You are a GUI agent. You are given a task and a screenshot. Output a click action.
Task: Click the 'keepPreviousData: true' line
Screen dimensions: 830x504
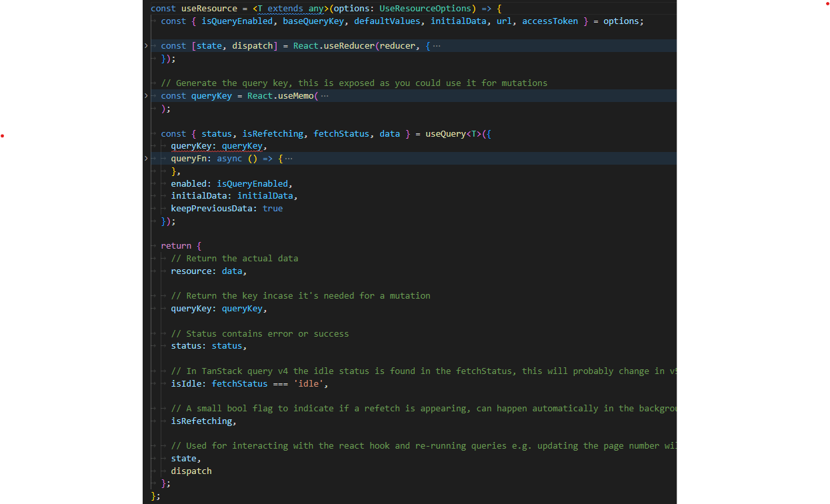[x=227, y=209]
